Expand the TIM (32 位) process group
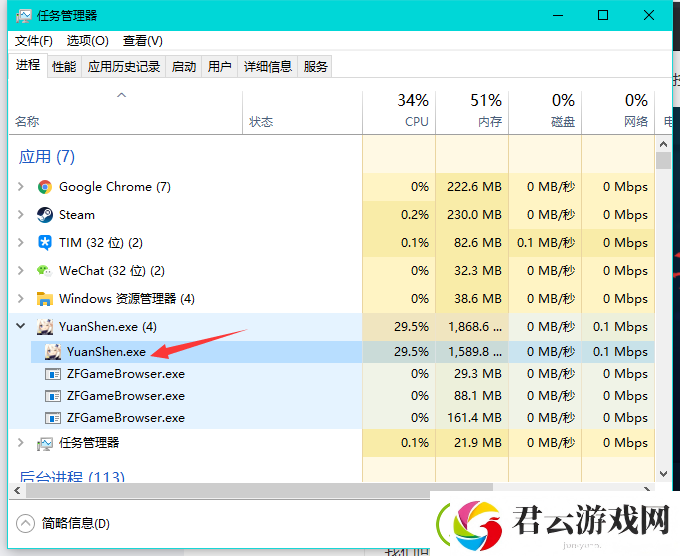Viewport: 680px width, 556px height. (20, 243)
